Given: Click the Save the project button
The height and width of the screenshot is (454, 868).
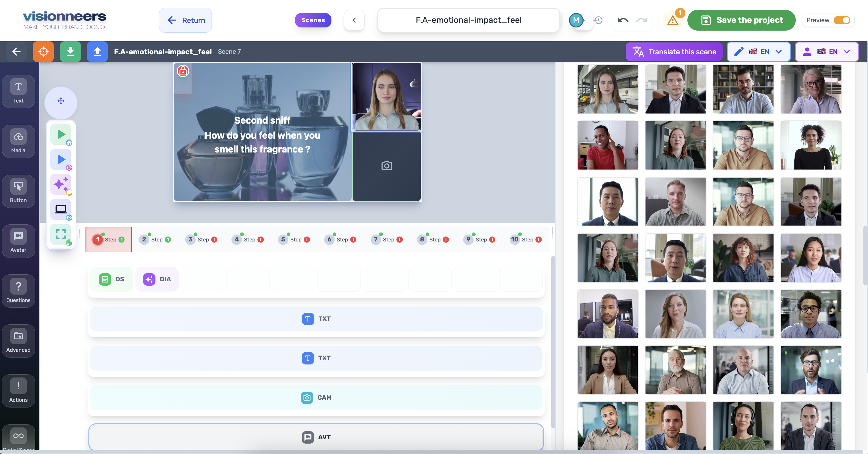Looking at the screenshot, I should pos(741,20).
